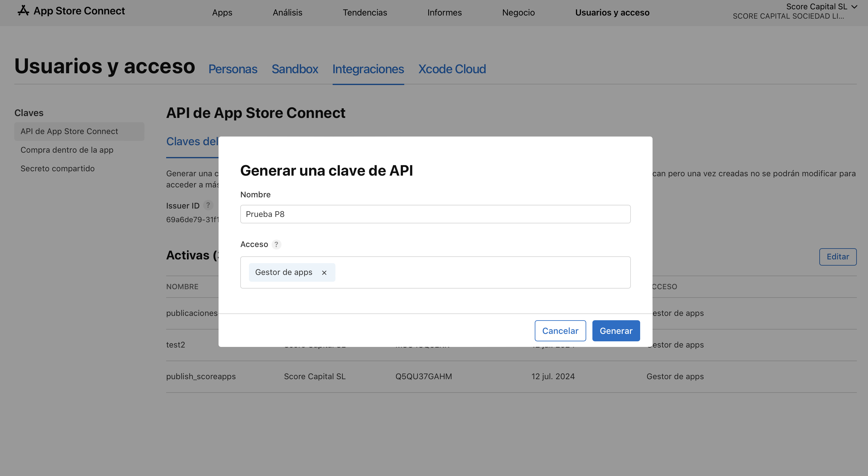Switch to the Xcode Cloud tab

(x=452, y=69)
